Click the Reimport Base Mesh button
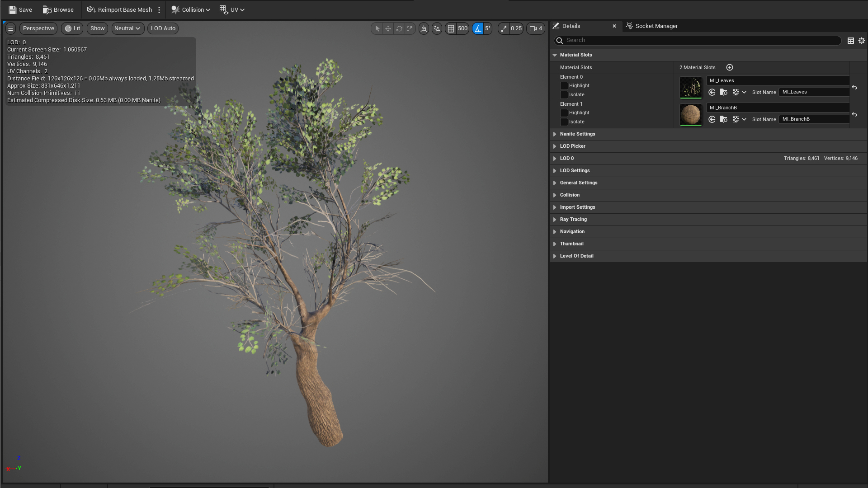This screenshot has width=868, height=488. click(x=119, y=9)
